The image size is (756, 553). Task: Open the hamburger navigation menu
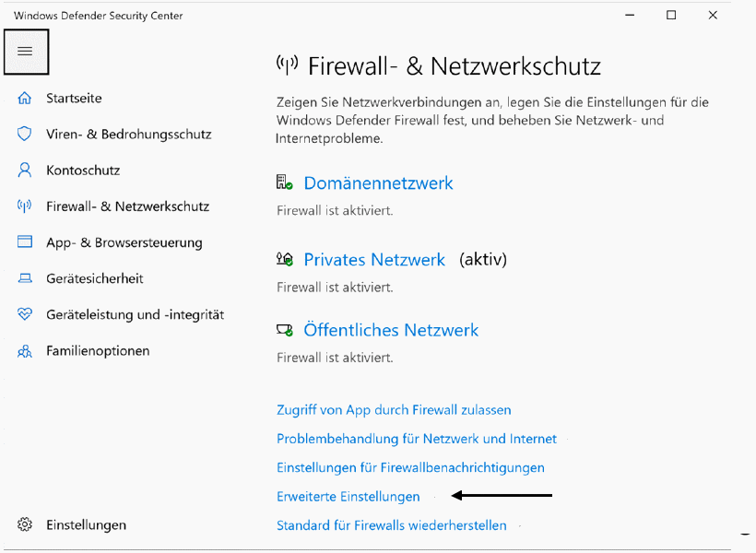pos(26,52)
